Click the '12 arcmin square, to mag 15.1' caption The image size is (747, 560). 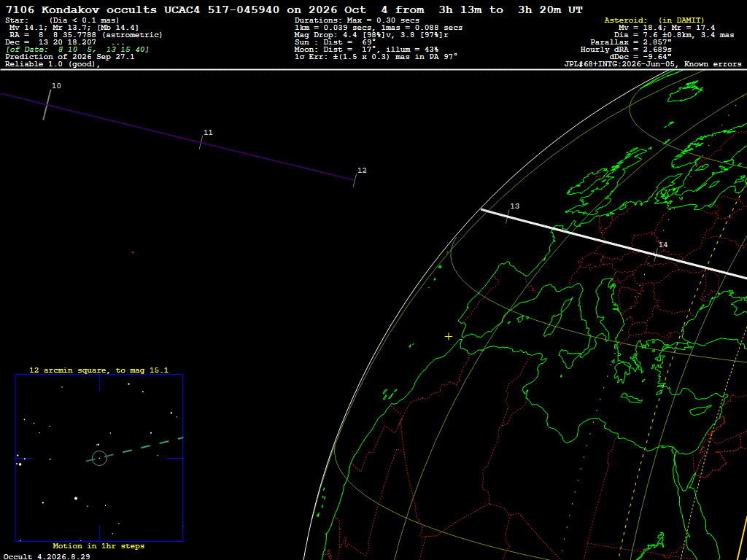coord(99,370)
